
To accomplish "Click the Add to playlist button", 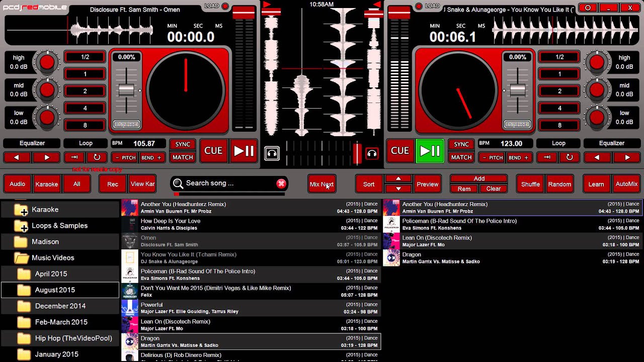I will [x=479, y=178].
